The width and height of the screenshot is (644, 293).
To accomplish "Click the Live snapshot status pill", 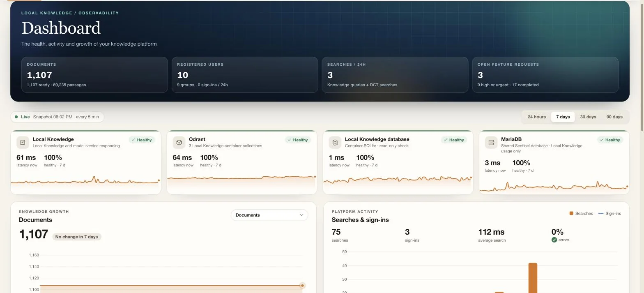I will 57,117.
